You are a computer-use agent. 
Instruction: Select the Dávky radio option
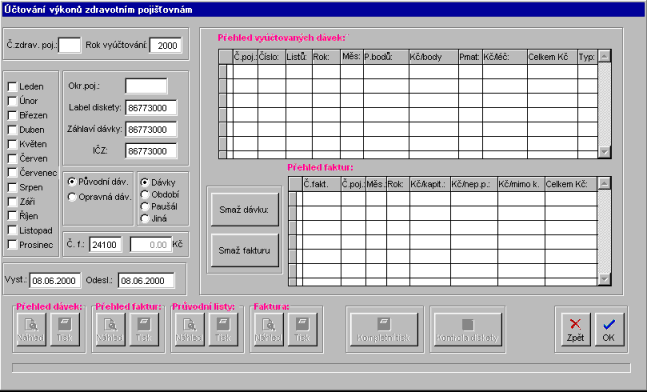(x=145, y=182)
